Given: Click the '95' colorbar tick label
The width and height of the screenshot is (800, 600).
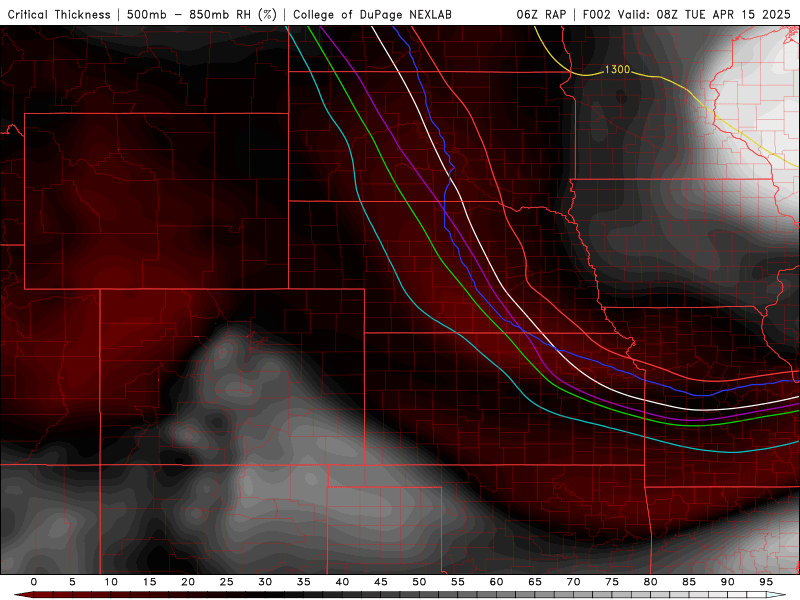Looking at the screenshot, I should coord(766,582).
